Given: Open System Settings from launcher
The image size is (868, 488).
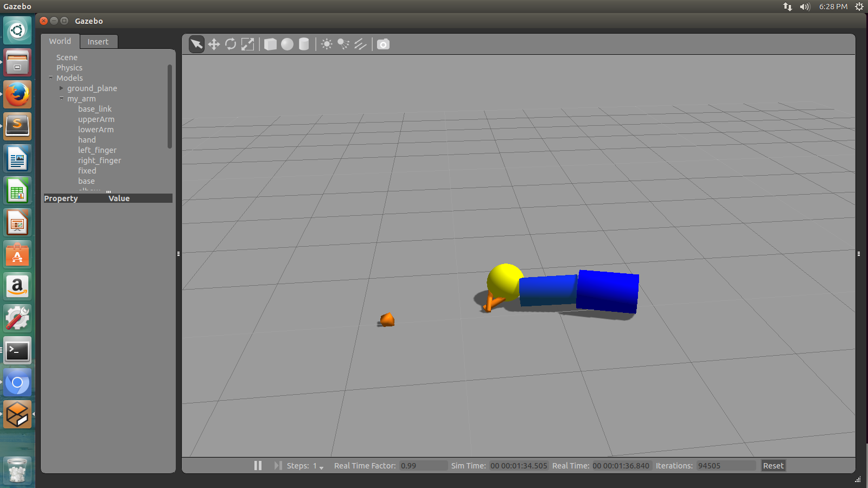Looking at the screenshot, I should coord(17,318).
